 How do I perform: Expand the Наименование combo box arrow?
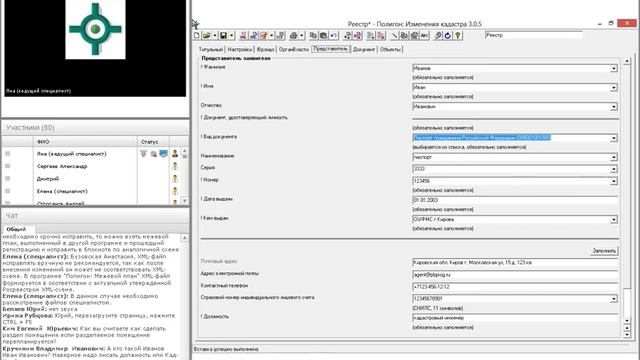point(613,158)
